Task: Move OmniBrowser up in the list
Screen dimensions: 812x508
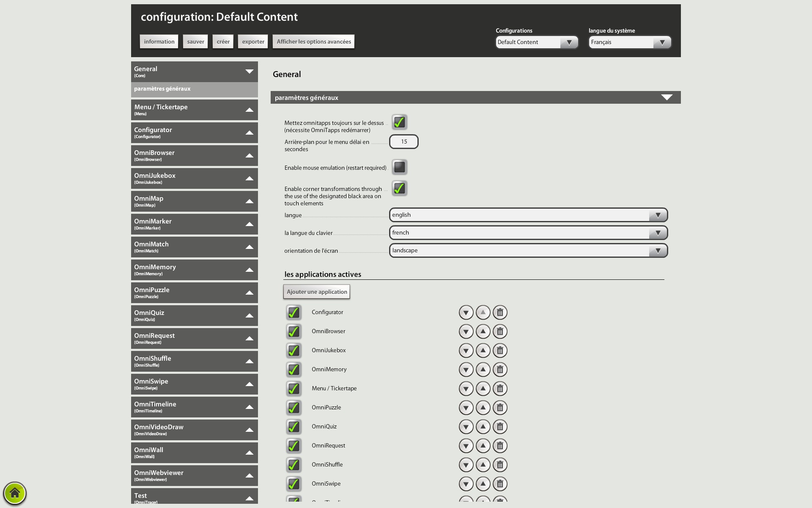Action: (x=483, y=331)
